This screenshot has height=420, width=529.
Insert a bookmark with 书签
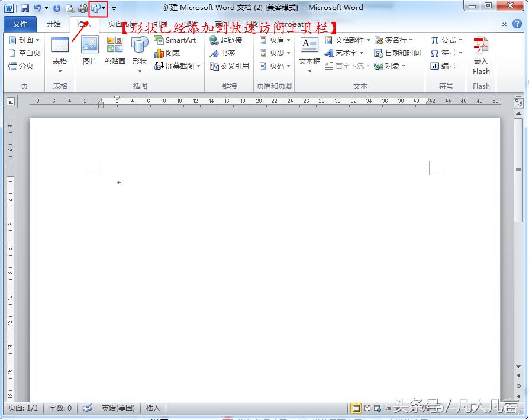click(222, 53)
